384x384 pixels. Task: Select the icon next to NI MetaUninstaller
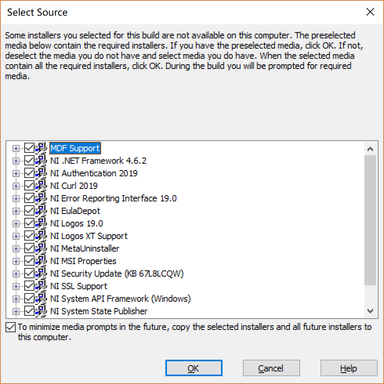41,248
